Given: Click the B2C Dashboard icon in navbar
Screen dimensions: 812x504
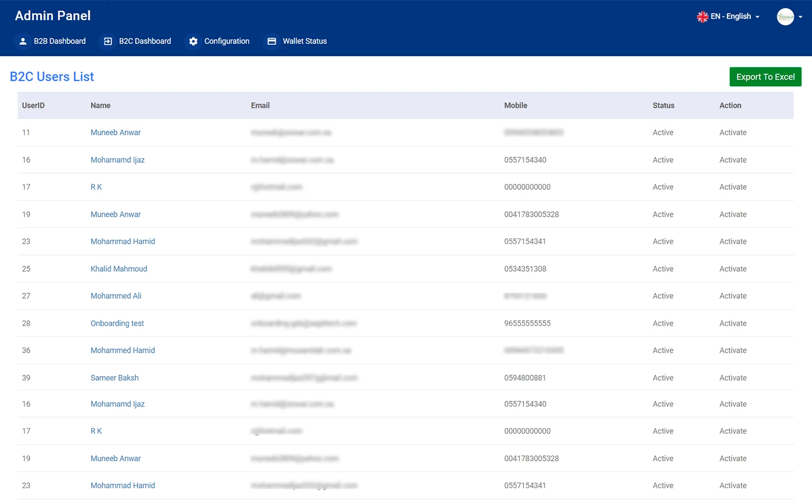Looking at the screenshot, I should pos(107,41).
